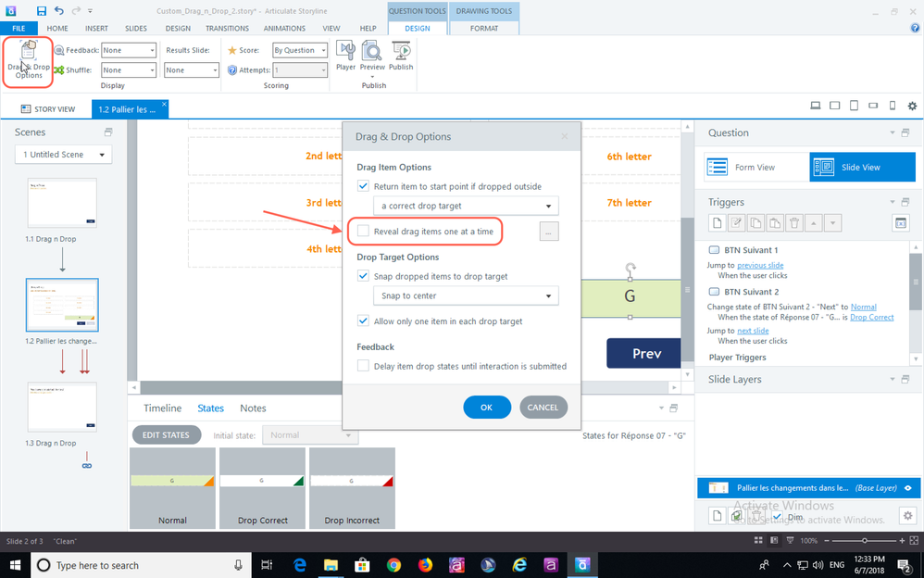Image resolution: width=924 pixels, height=578 pixels.
Task: Click the Windows Start button
Action: tap(14, 565)
